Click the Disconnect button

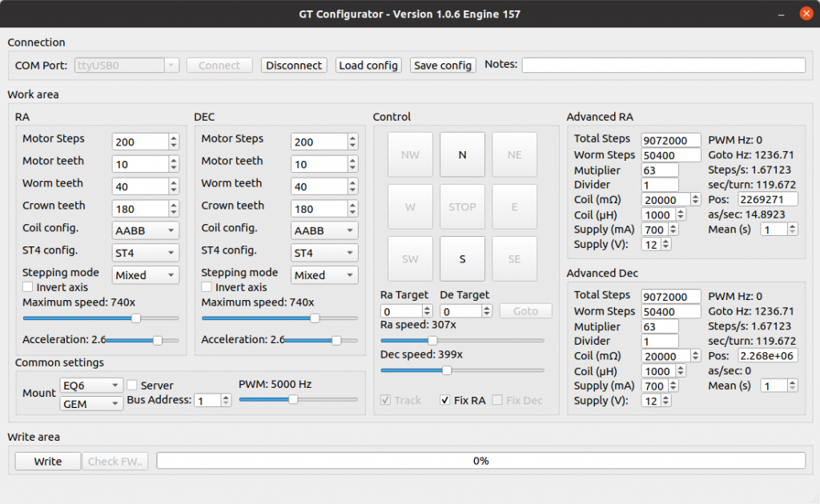294,66
